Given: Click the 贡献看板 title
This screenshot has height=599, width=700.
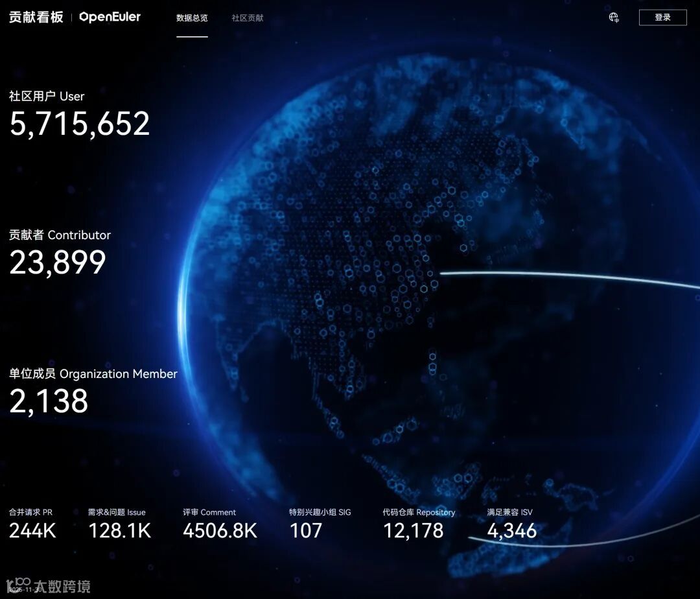Looking at the screenshot, I should tap(36, 17).
